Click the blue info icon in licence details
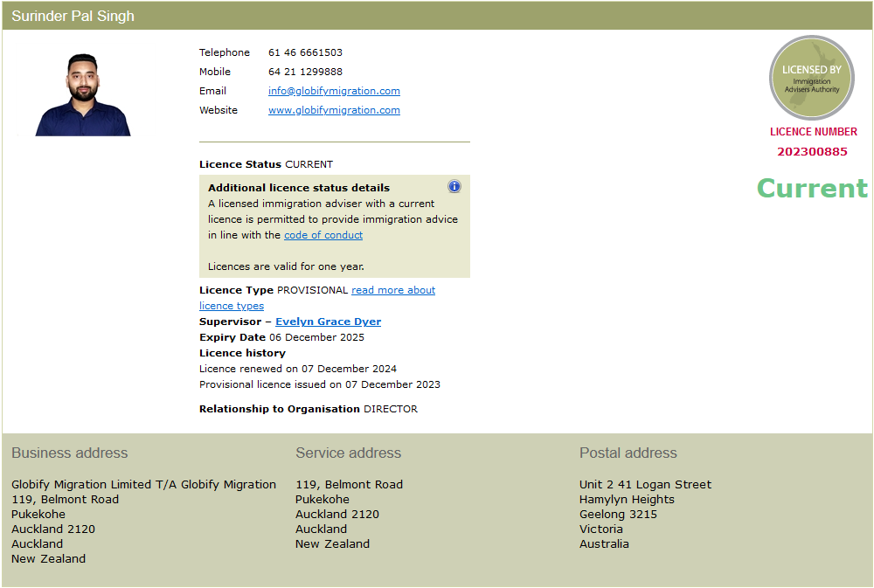 point(454,186)
